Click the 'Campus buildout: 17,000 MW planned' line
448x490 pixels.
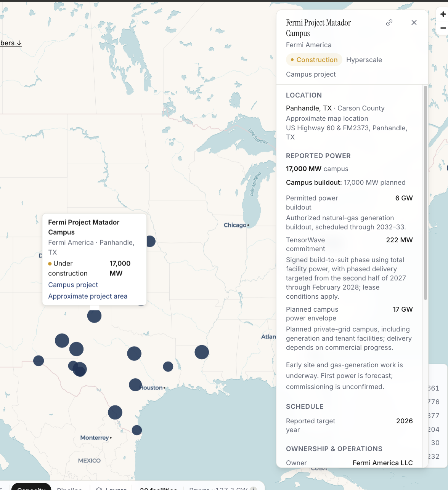point(346,183)
